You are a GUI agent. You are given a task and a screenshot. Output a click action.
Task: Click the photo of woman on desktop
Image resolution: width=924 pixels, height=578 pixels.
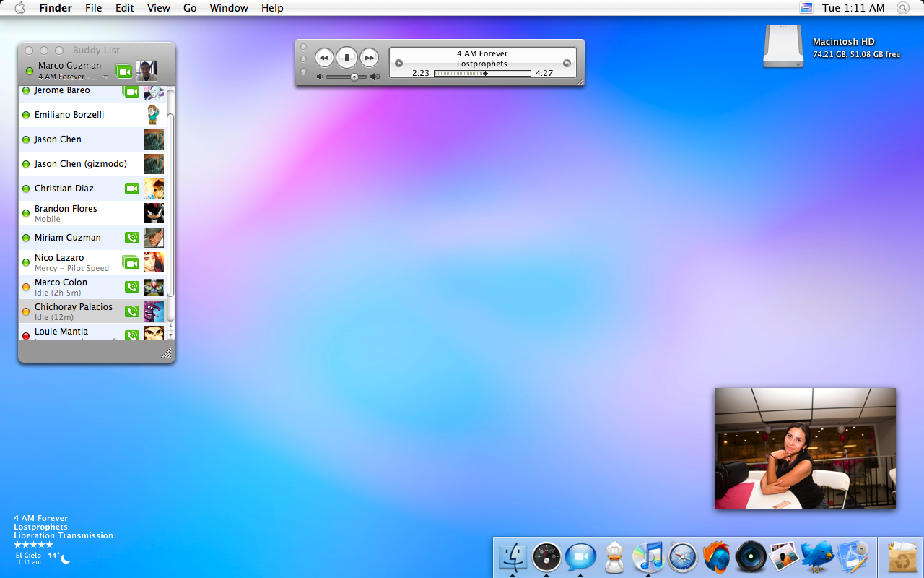pyautogui.click(x=806, y=448)
